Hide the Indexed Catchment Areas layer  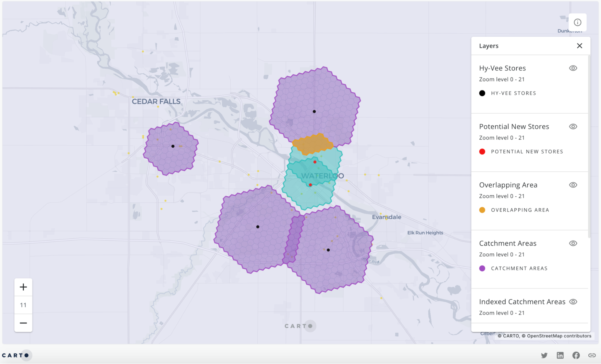pyautogui.click(x=573, y=301)
